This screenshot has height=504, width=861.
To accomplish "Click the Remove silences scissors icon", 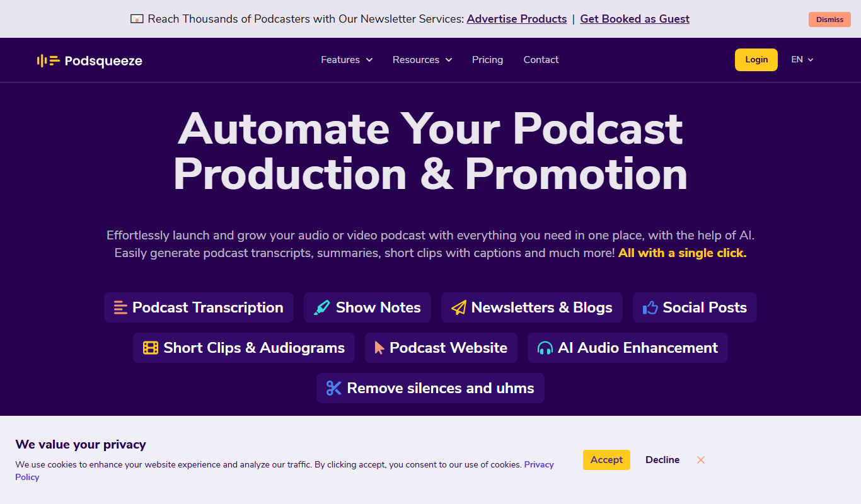I will (x=333, y=388).
